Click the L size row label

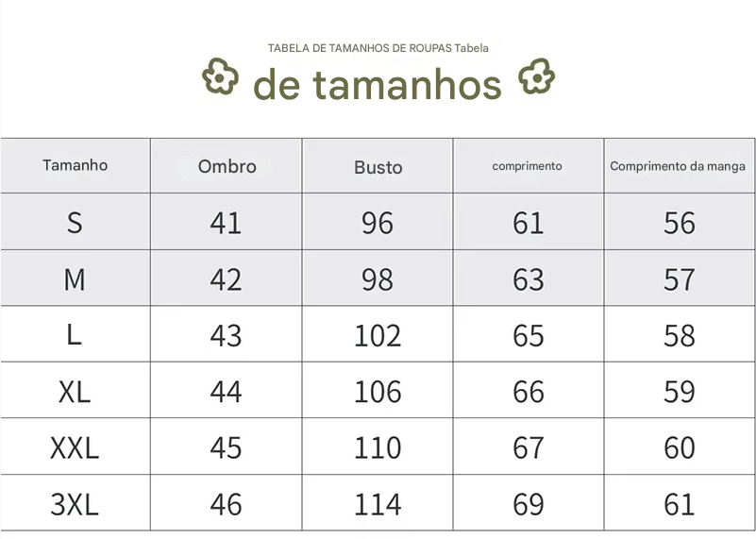75,335
